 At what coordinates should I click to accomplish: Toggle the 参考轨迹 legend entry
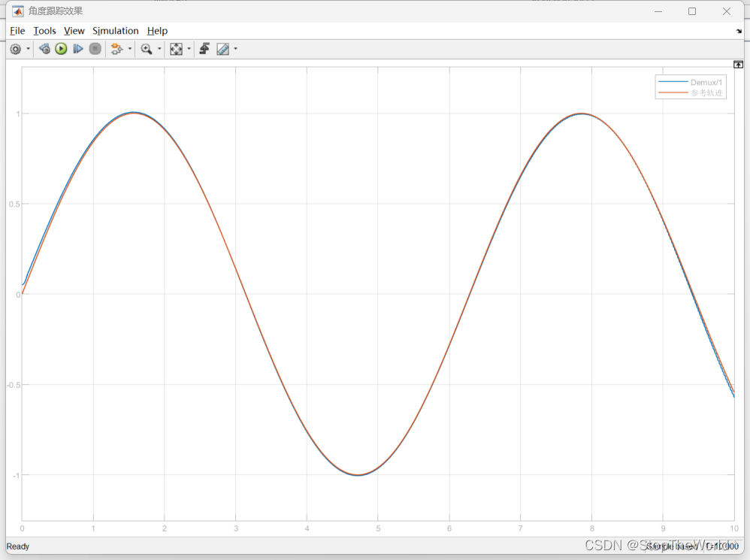(x=691, y=92)
